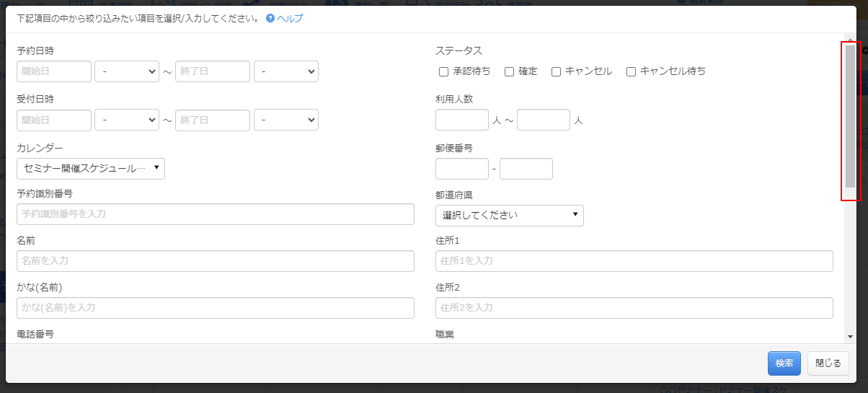
Task: Click the dialog's vertical scrollbar thumb
Action: pos(850,115)
